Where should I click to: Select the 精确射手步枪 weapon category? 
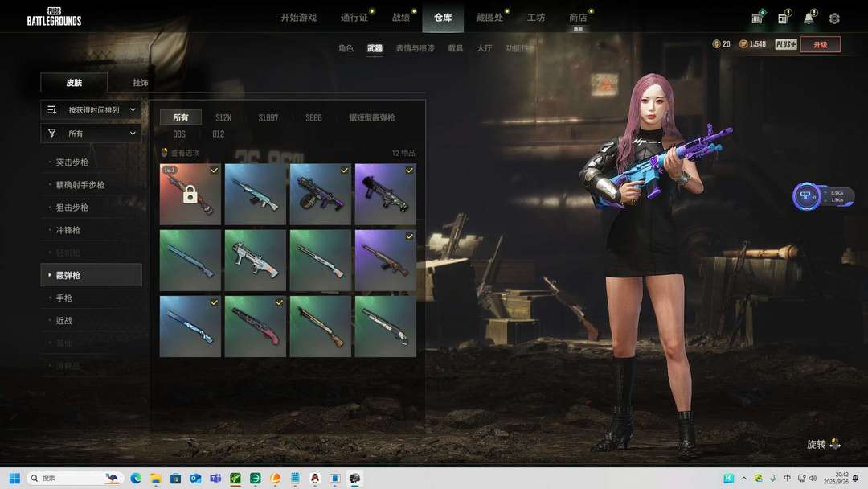80,185
